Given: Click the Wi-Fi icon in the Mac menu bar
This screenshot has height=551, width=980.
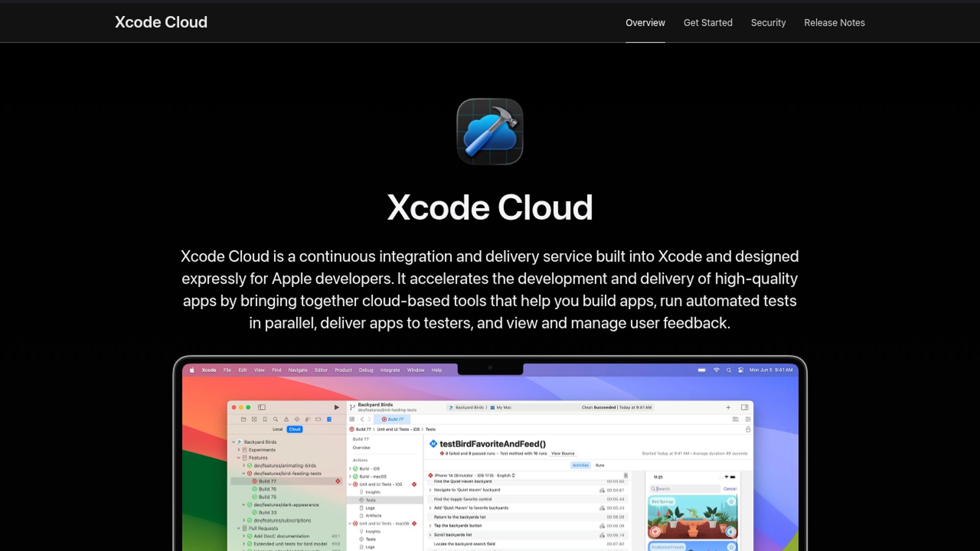Looking at the screenshot, I should tap(717, 370).
